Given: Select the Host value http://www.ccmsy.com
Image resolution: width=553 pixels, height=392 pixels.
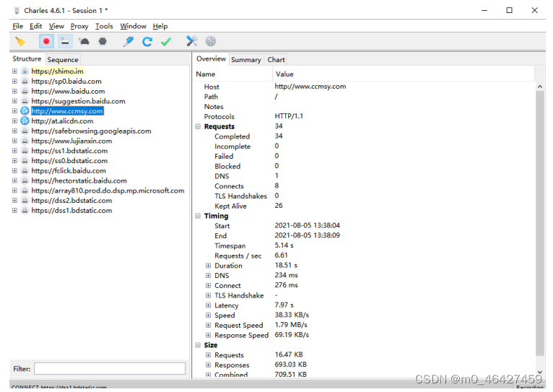Looking at the screenshot, I should [x=310, y=87].
